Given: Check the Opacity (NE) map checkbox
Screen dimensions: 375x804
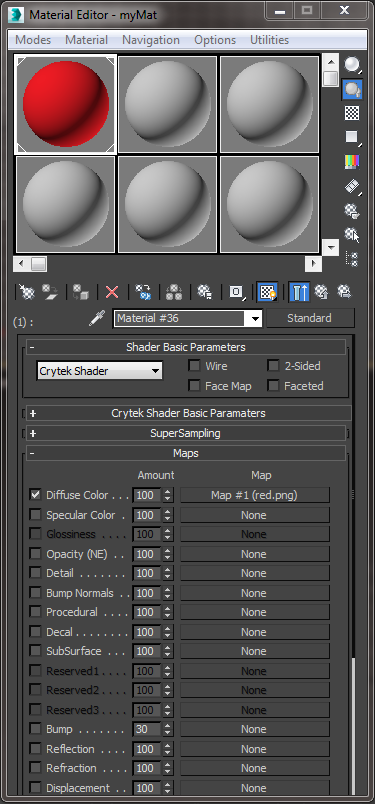Looking at the screenshot, I should pyautogui.click(x=35, y=553).
